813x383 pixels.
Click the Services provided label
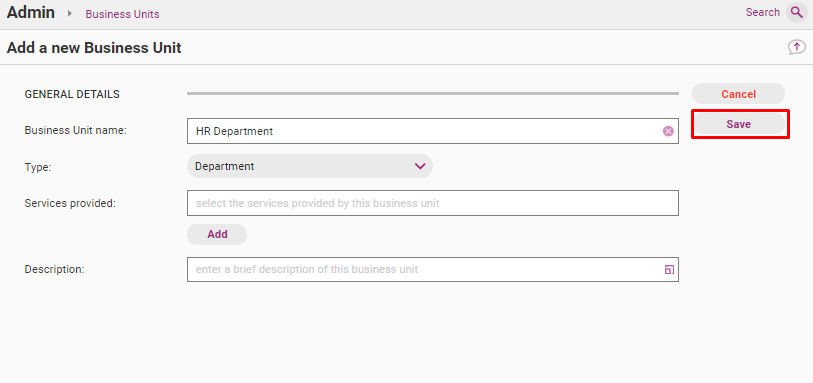(70, 203)
